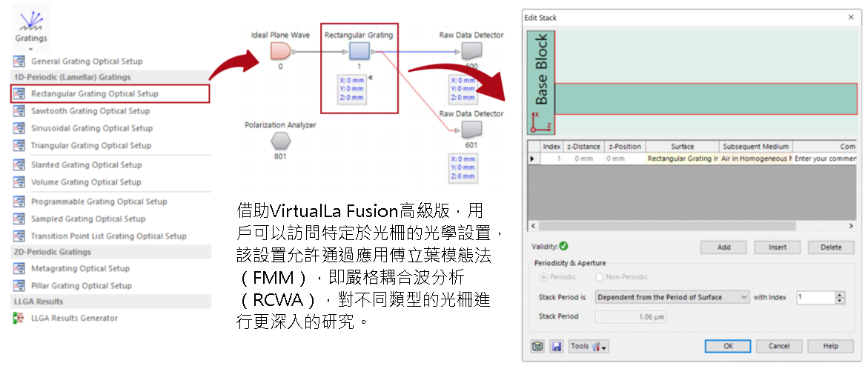This screenshot has width=868, height=366.
Task: Select Rectangular Grating Optical Setup entry
Action: coord(110,93)
